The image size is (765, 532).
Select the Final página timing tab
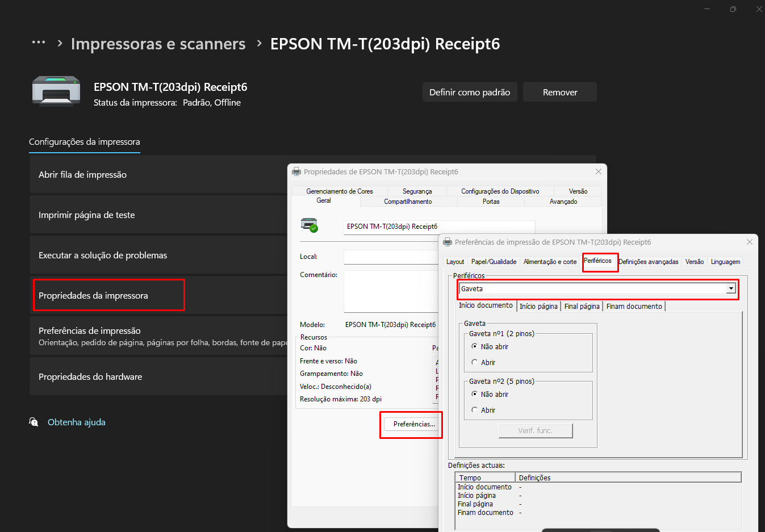pos(582,307)
